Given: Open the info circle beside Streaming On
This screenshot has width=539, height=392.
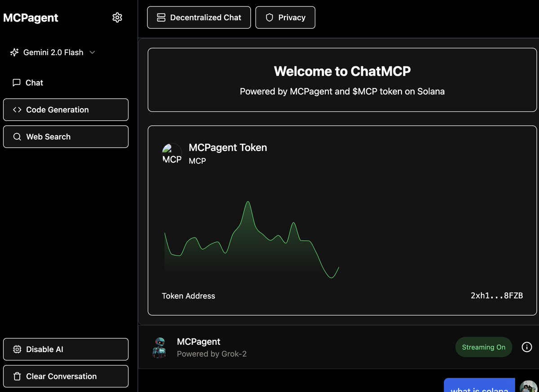Looking at the screenshot, I should [526, 347].
